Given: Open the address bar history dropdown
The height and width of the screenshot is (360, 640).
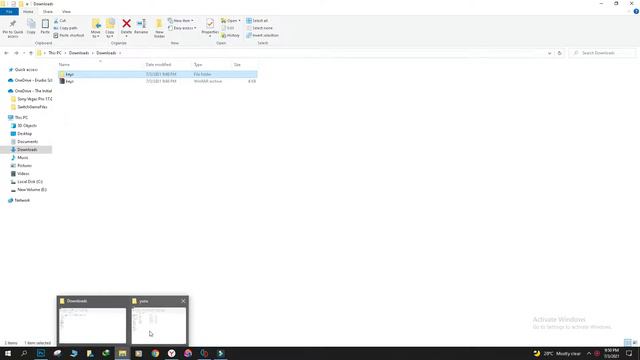Looking at the screenshot, I should 549,53.
